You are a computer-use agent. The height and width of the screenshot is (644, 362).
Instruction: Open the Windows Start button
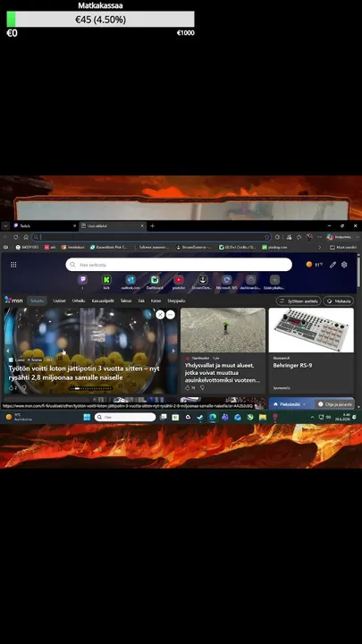click(87, 418)
